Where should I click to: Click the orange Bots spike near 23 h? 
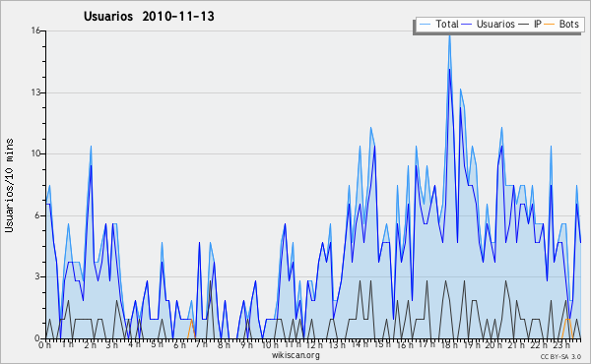coord(567,328)
